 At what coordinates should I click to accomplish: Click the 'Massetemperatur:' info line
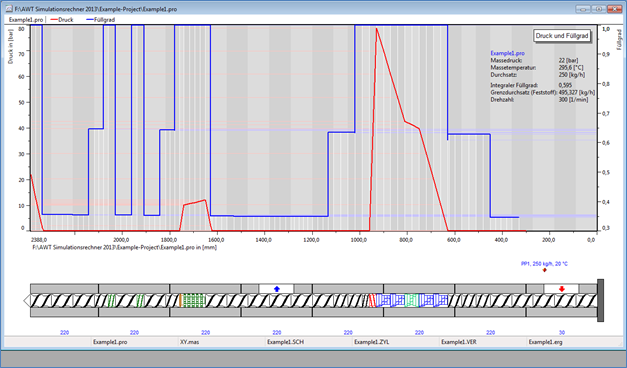[513, 68]
